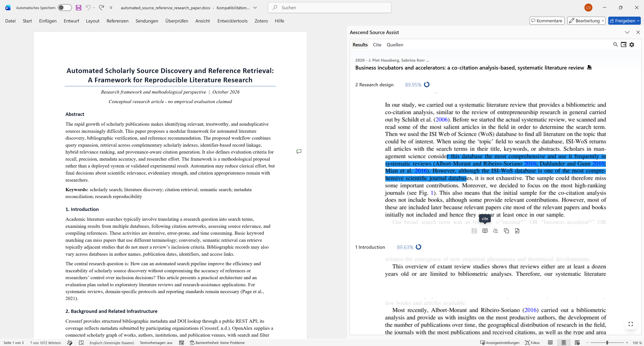Click the purple Save disk icon
This screenshot has height=346, width=644.
point(78,8)
